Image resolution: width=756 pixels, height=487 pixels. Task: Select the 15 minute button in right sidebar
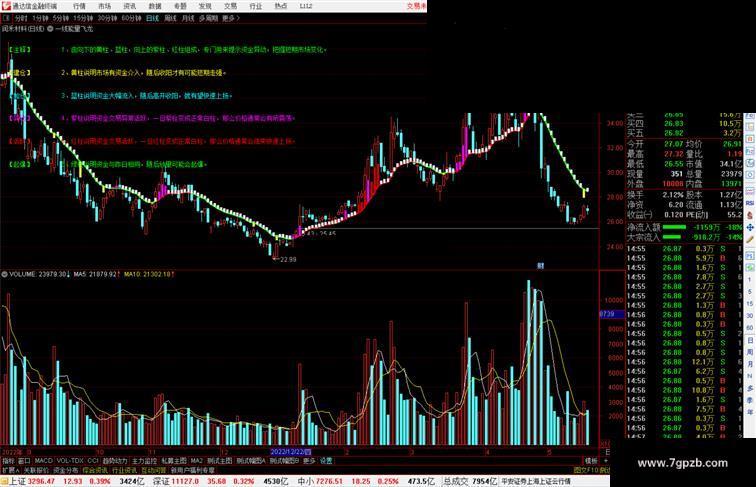click(x=750, y=304)
